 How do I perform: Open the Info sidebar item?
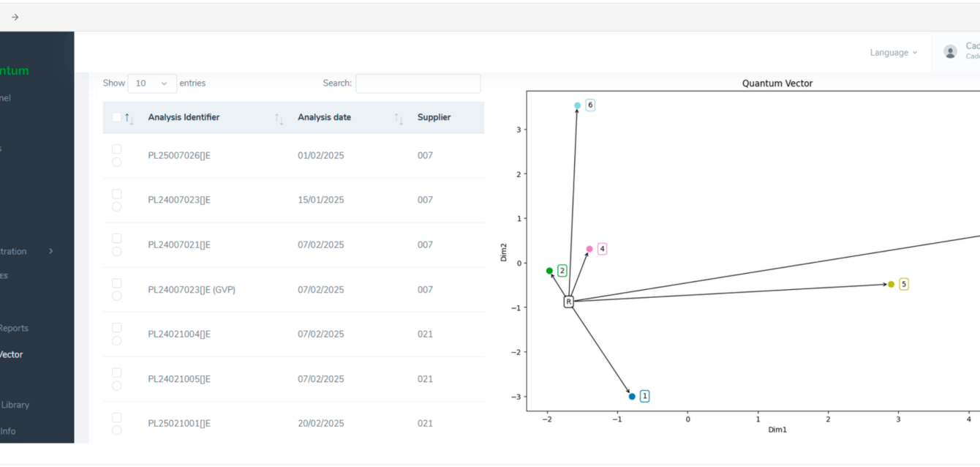pyautogui.click(x=8, y=431)
